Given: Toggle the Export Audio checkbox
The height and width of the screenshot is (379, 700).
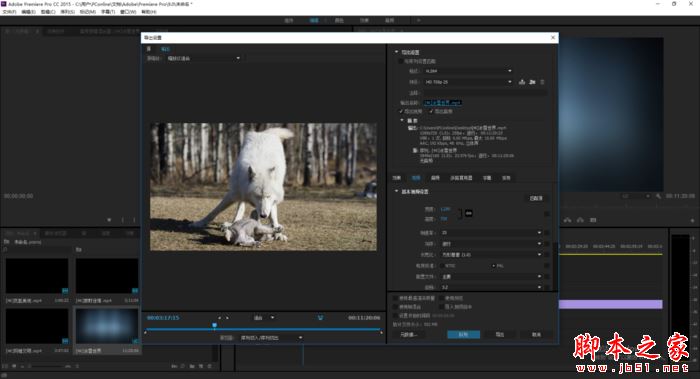Looking at the screenshot, I should [x=431, y=111].
